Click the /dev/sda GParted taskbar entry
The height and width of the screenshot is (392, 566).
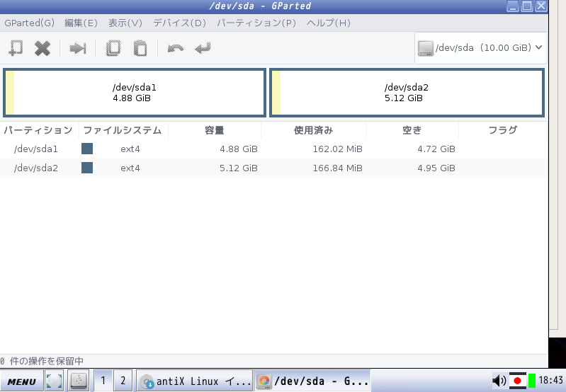click(x=312, y=381)
